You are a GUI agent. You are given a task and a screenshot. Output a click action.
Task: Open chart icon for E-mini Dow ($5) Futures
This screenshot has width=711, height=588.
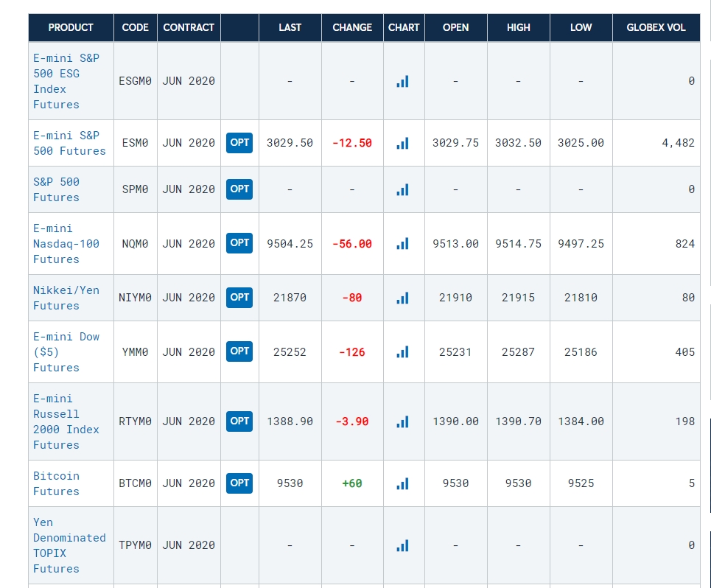point(403,351)
